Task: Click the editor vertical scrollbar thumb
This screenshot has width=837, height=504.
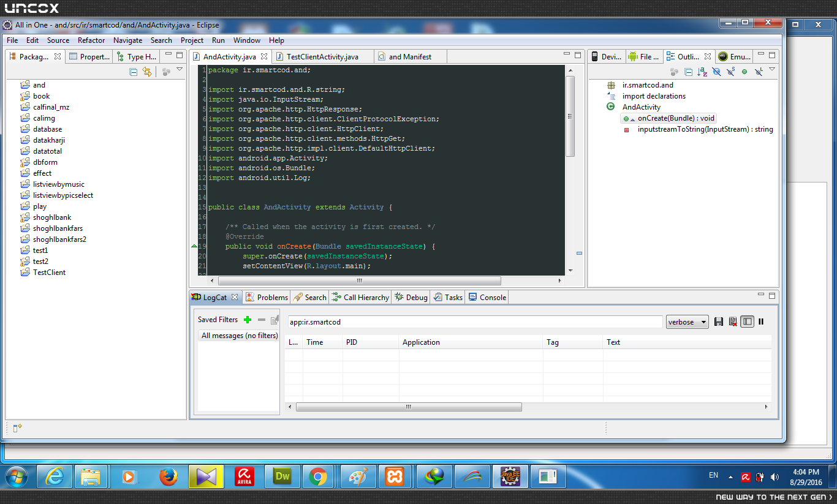Action: point(570,116)
